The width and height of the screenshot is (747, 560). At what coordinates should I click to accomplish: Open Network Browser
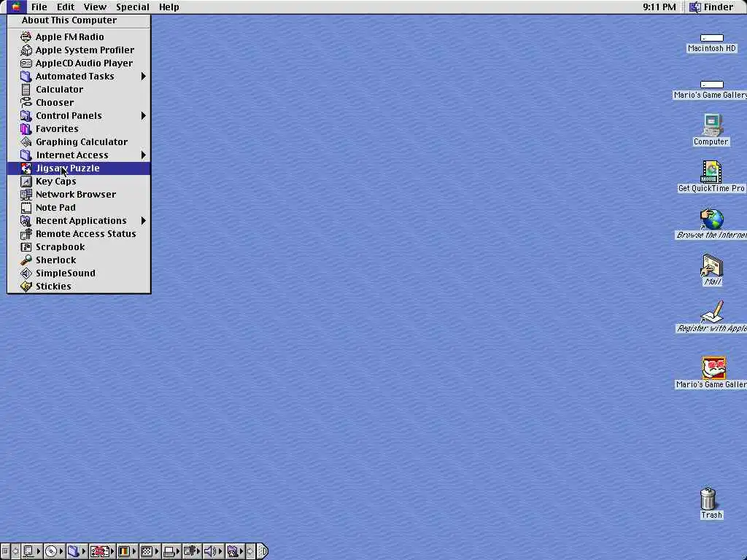click(79, 194)
